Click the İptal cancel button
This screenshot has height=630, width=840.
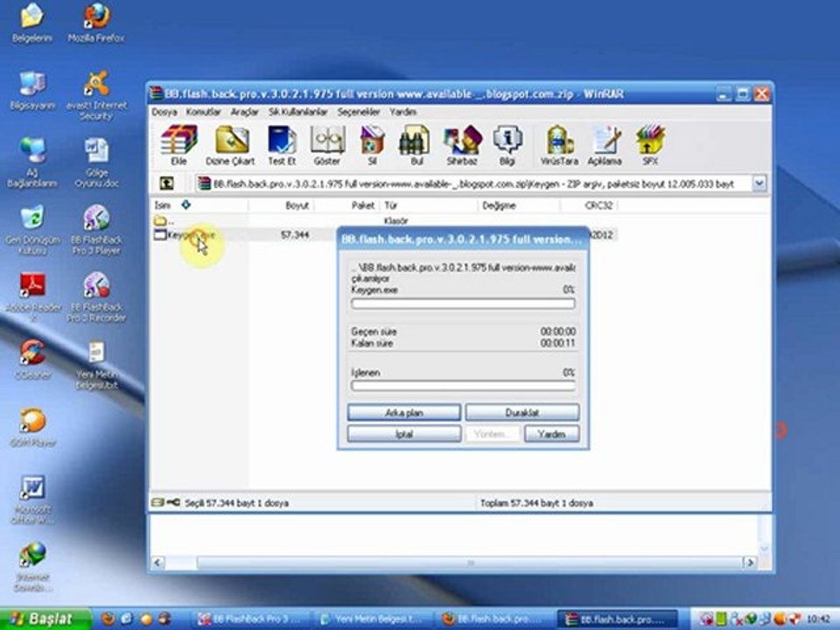tap(404, 433)
